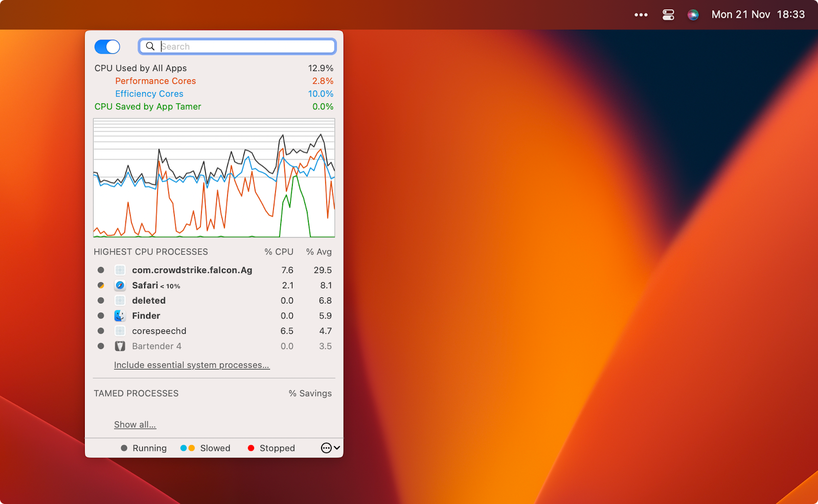Image resolution: width=818 pixels, height=504 pixels.
Task: Click the three-dot menu bar overflow icon
Action: point(641,15)
